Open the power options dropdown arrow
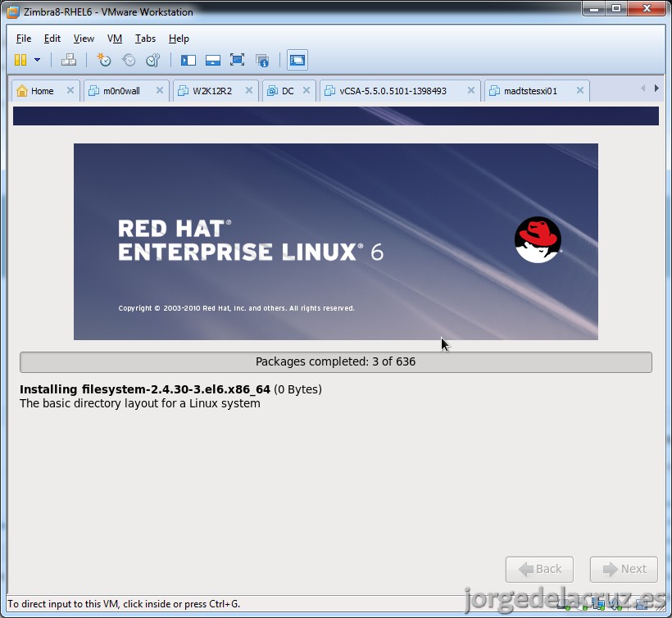672x618 pixels. [37, 60]
